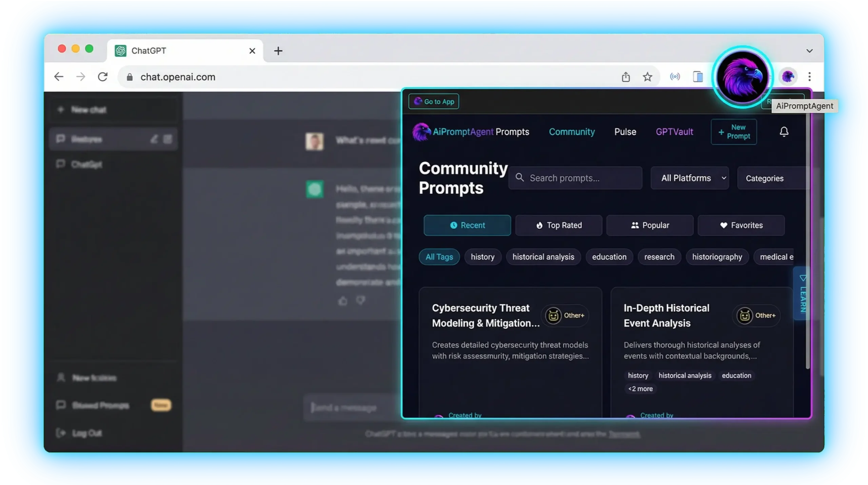Select the Favorites tab
This screenshot has height=485, width=868.
coord(741,225)
